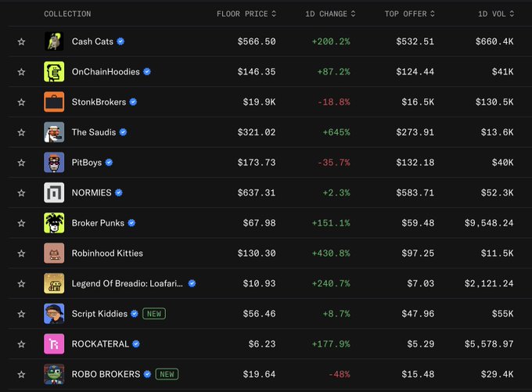The height and width of the screenshot is (392, 532).
Task: Sort by Floor Price column
Action: (246, 14)
